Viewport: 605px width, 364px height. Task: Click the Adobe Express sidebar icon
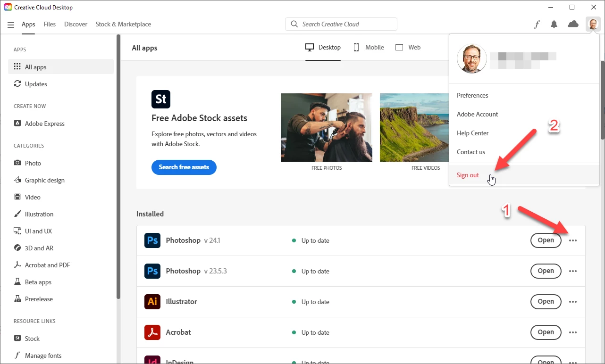17,124
